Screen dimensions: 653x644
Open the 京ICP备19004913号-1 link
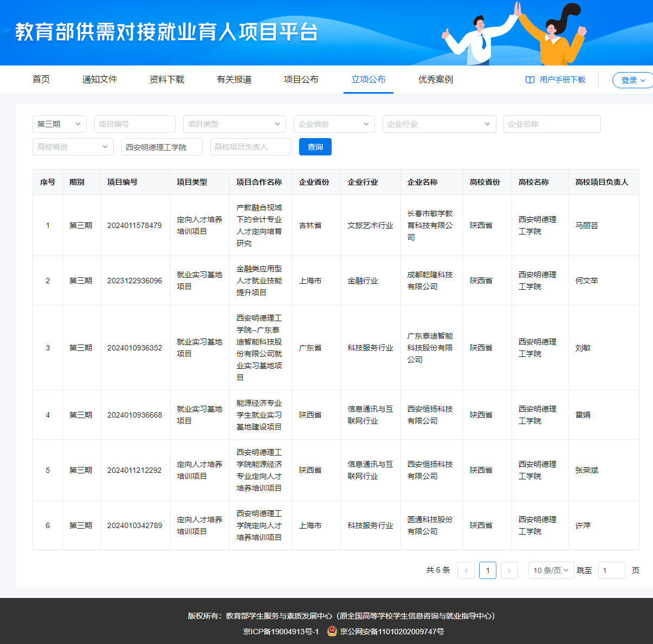281,632
